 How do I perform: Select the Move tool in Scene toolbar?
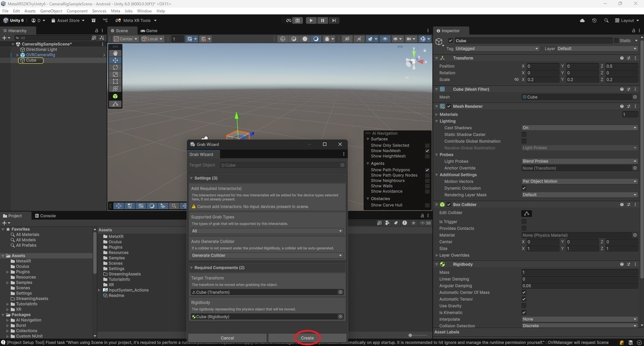(x=115, y=61)
